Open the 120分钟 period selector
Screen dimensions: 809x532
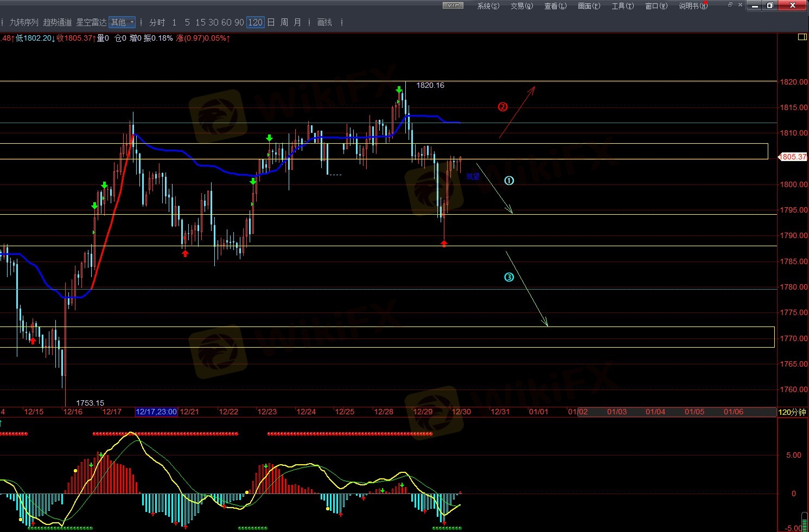[x=792, y=412]
